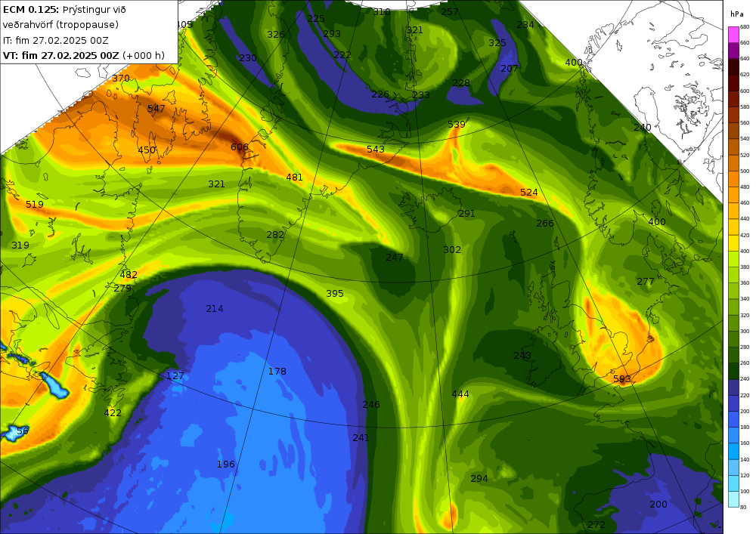Select the 'veðrahvörf (tropopause)' subtitle text
This screenshot has width=756, height=534.
(60, 25)
